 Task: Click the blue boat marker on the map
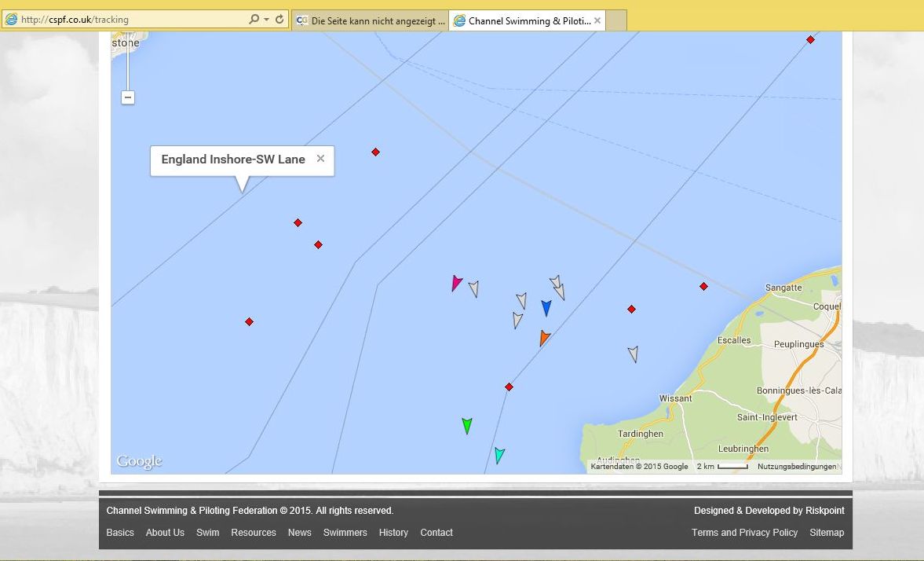pyautogui.click(x=546, y=308)
